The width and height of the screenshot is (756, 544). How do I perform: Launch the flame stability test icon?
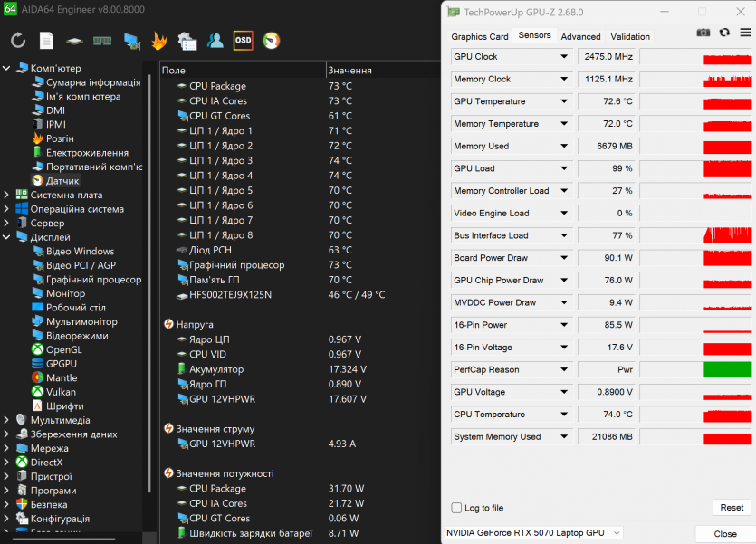coord(158,41)
